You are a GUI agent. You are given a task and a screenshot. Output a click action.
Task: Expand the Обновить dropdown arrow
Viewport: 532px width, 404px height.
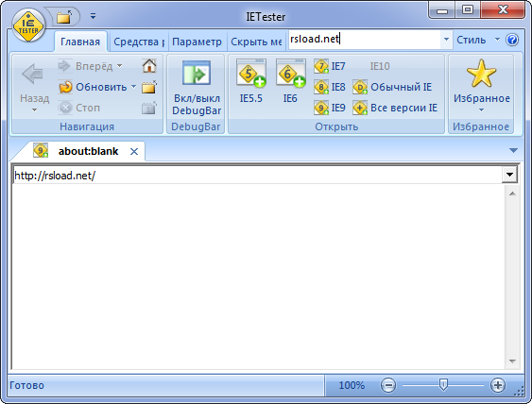(x=133, y=87)
